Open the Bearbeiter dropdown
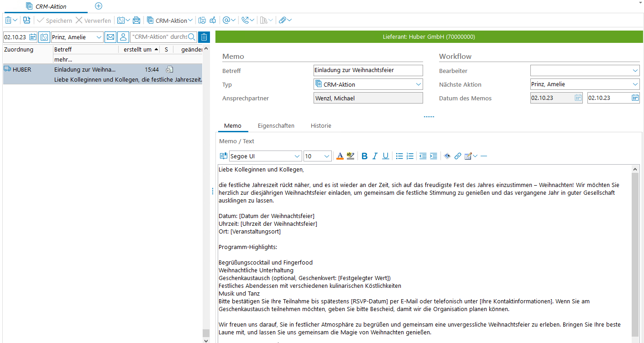644x343 pixels. coord(635,71)
